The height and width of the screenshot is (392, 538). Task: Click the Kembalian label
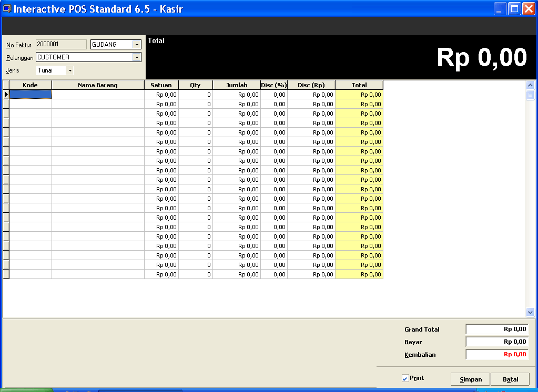[x=420, y=355]
